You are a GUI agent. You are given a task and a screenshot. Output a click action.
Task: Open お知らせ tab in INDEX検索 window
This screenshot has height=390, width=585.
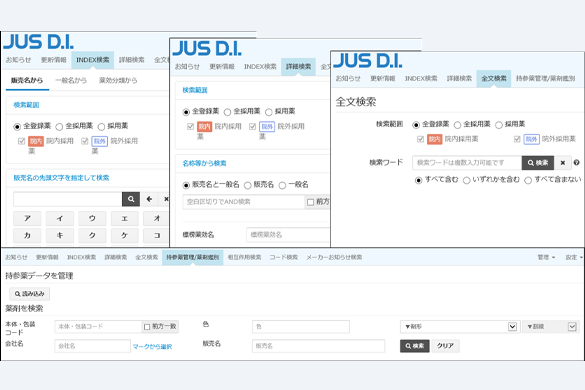[18, 60]
